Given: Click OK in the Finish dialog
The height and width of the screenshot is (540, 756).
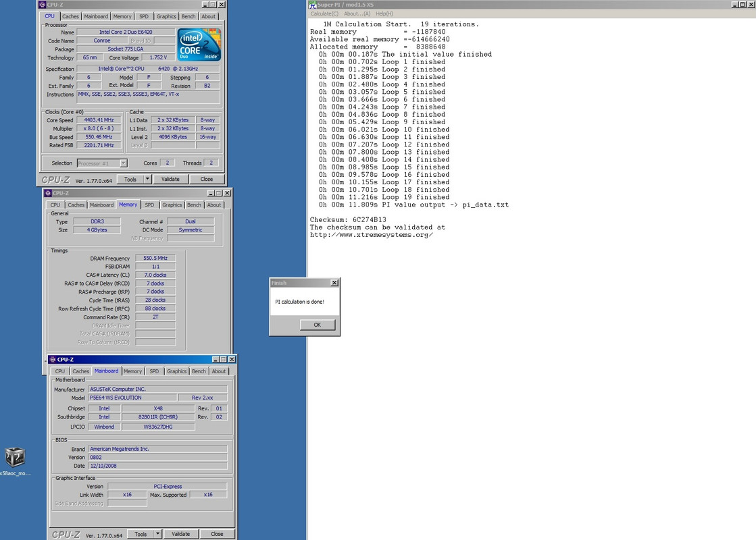Looking at the screenshot, I should click(x=318, y=325).
